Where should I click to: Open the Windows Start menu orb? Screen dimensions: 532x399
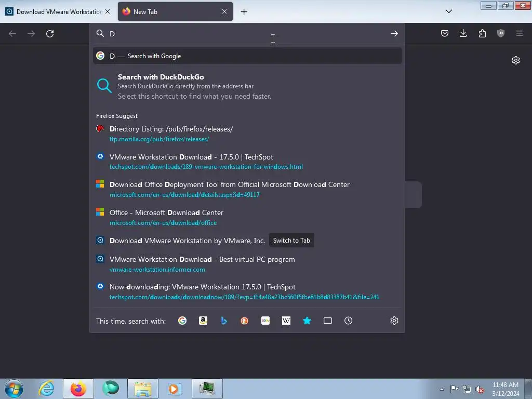14,389
